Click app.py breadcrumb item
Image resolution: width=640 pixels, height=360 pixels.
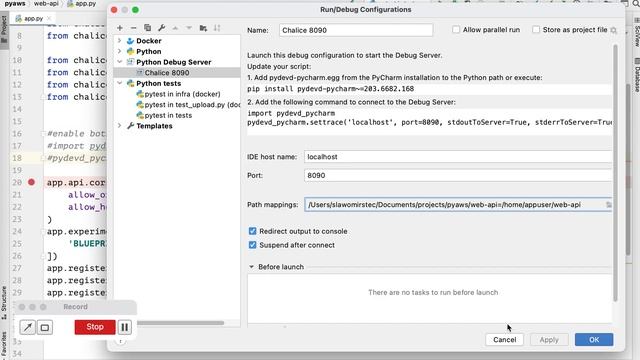(x=82, y=4)
